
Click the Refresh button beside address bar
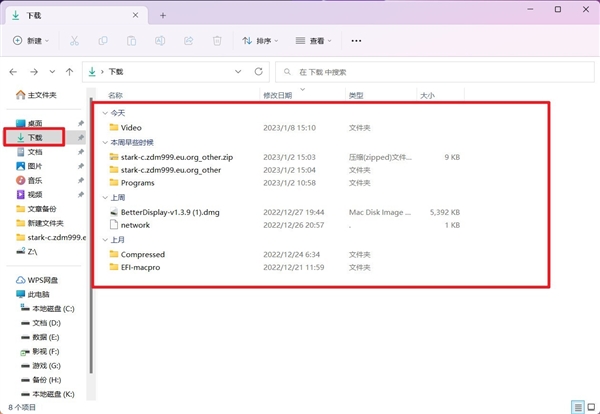click(259, 72)
